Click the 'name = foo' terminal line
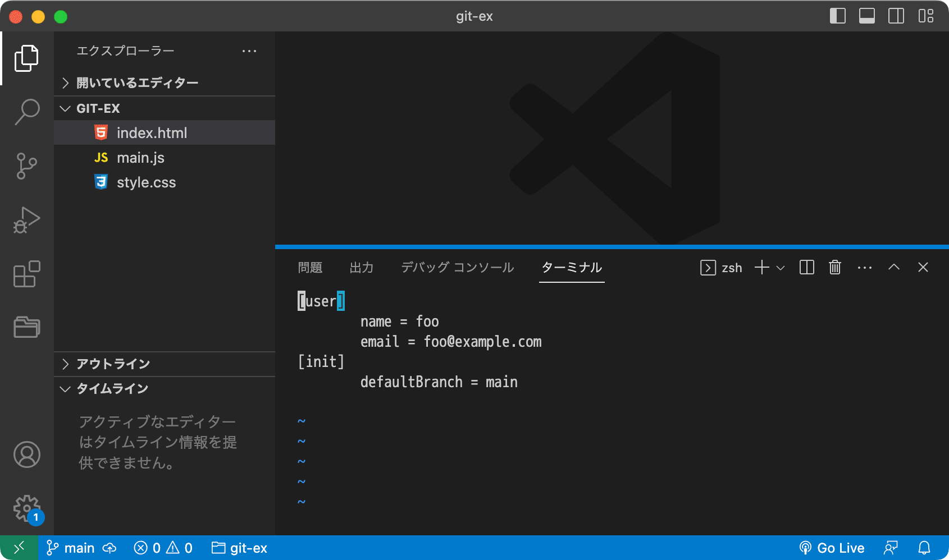The image size is (949, 560). [x=400, y=322]
